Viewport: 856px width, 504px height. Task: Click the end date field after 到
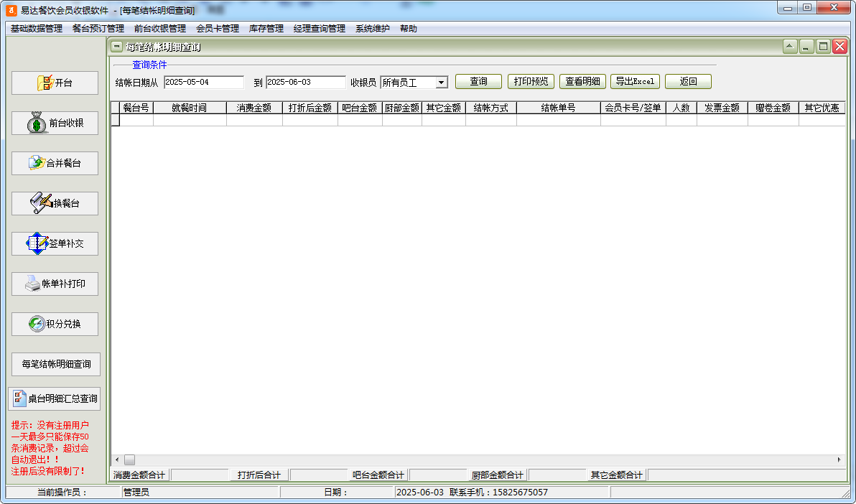[x=305, y=83]
